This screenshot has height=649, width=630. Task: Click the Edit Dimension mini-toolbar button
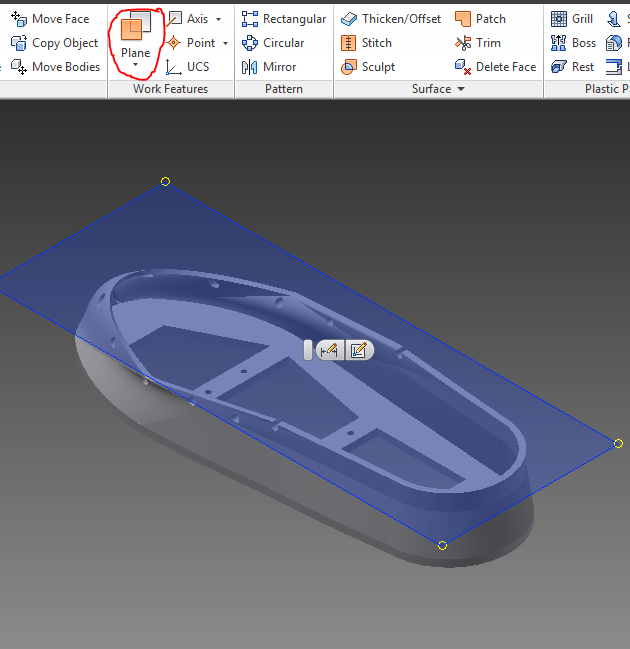(x=330, y=351)
